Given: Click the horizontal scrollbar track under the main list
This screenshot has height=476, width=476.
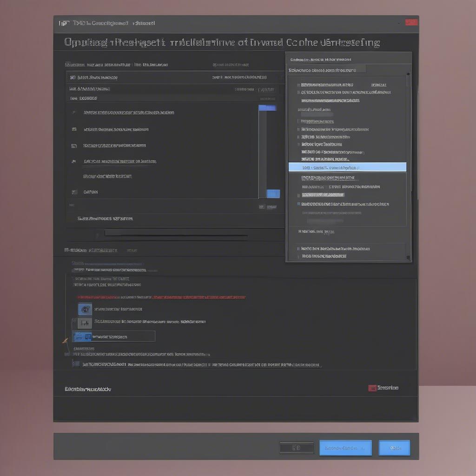Looking at the screenshot, I should coord(176,233).
